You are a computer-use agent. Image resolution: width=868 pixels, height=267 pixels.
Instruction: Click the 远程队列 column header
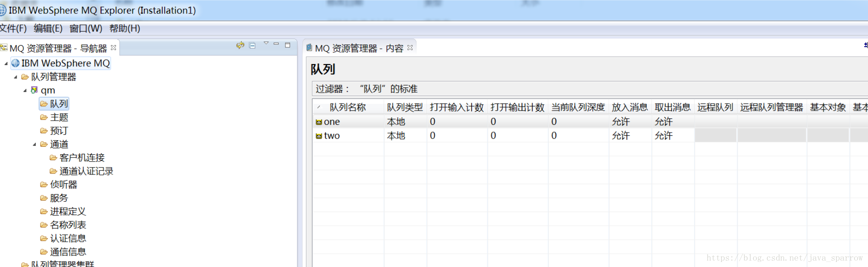click(x=716, y=107)
